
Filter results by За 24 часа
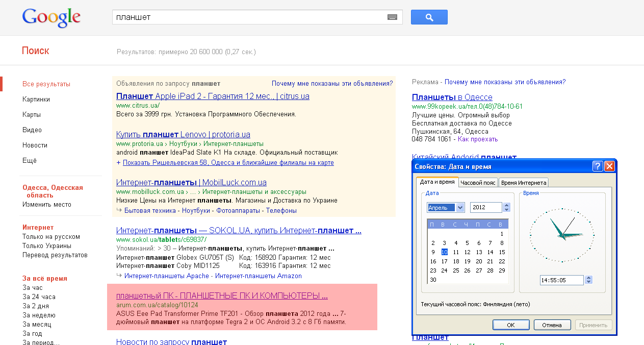pyautogui.click(x=39, y=297)
